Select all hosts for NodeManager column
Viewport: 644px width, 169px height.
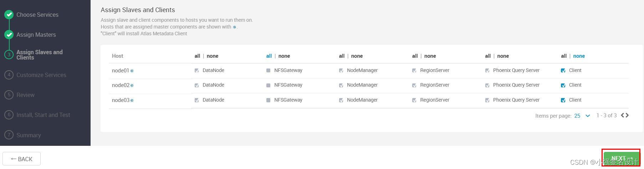click(342, 56)
